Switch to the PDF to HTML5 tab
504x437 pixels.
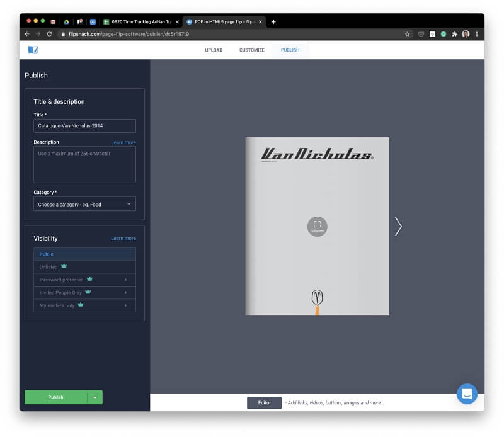224,22
